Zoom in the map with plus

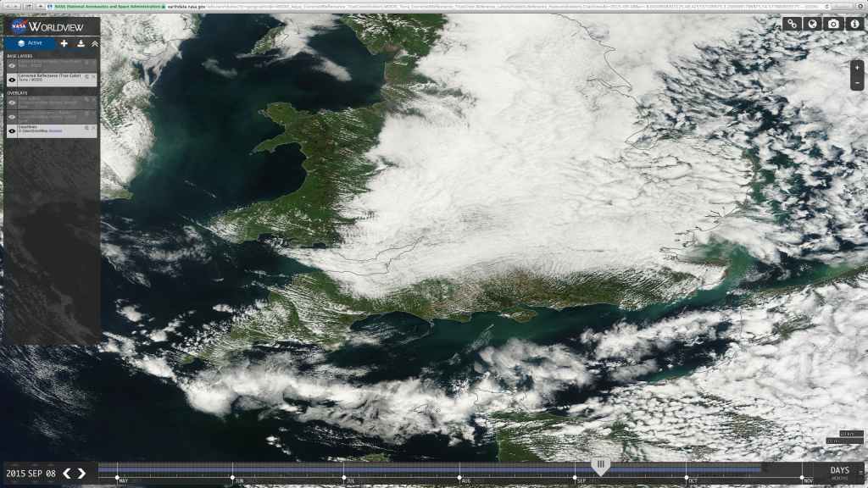857,68
